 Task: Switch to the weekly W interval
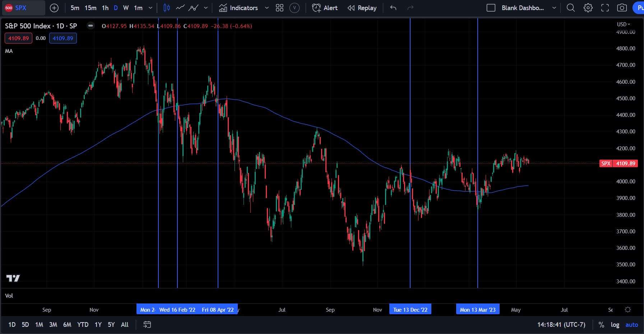(126, 8)
